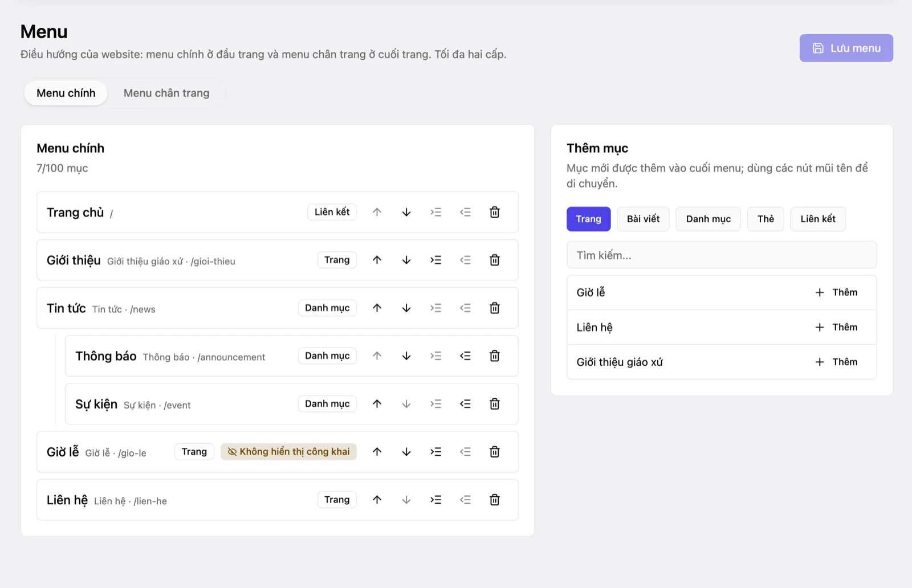Click the "7/100 mục" item count
This screenshot has height=588, width=912.
click(62, 168)
